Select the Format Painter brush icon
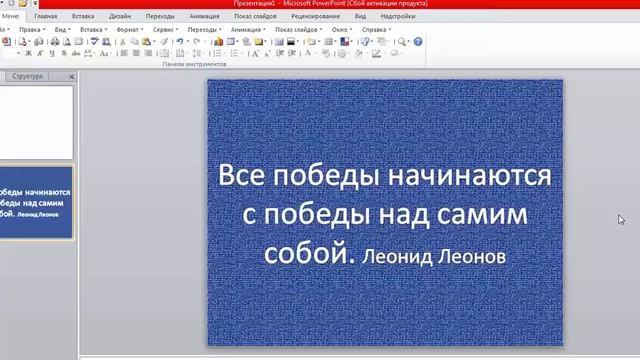Viewport: 640px width, 360px height. (164, 42)
